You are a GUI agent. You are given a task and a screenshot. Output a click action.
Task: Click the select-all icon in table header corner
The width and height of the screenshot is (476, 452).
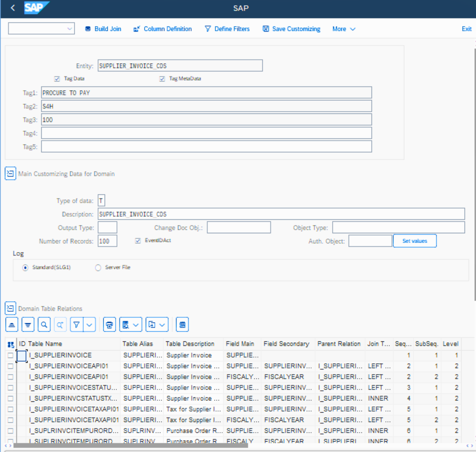tap(11, 344)
